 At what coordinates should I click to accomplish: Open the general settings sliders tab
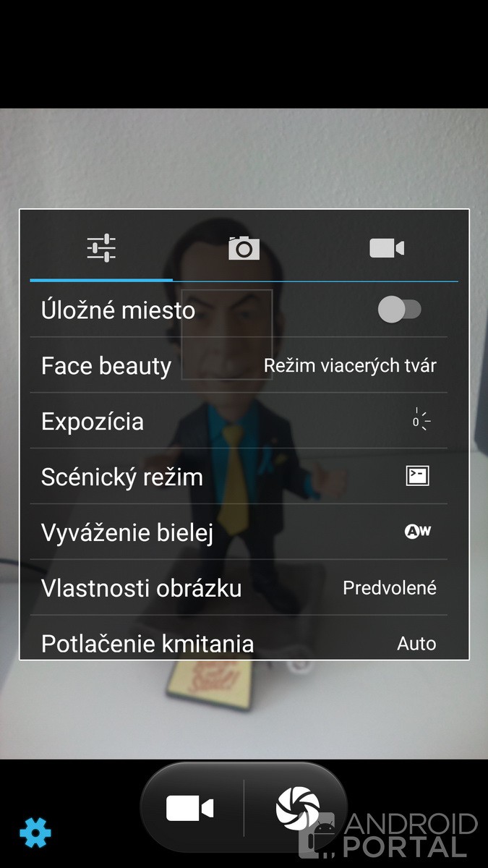101,248
